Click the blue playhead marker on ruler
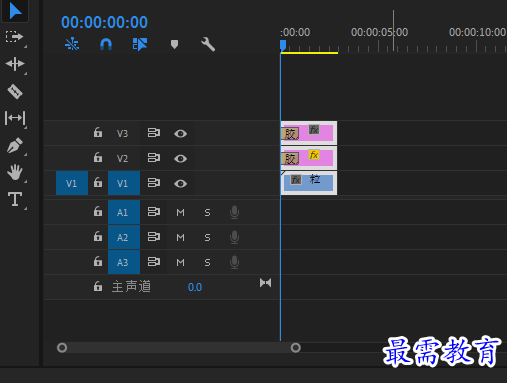The width and height of the screenshot is (507, 383). click(x=283, y=45)
